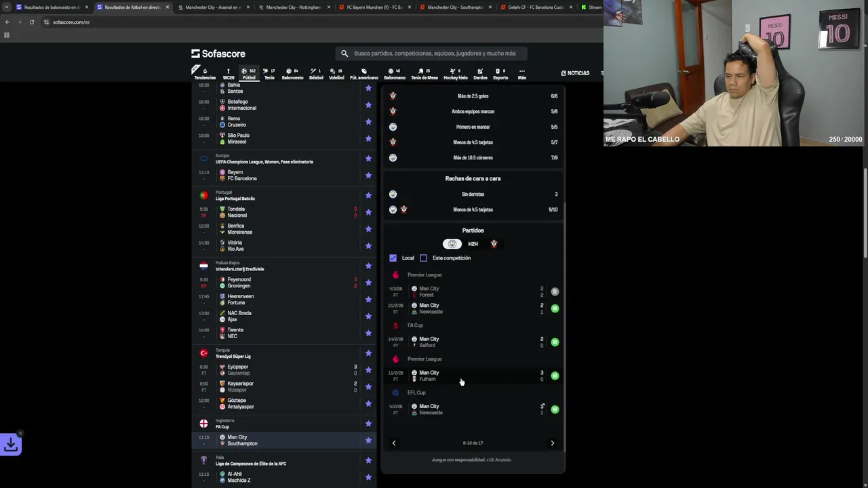Open the NOTICIAS link
The image size is (868, 488).
click(x=575, y=73)
